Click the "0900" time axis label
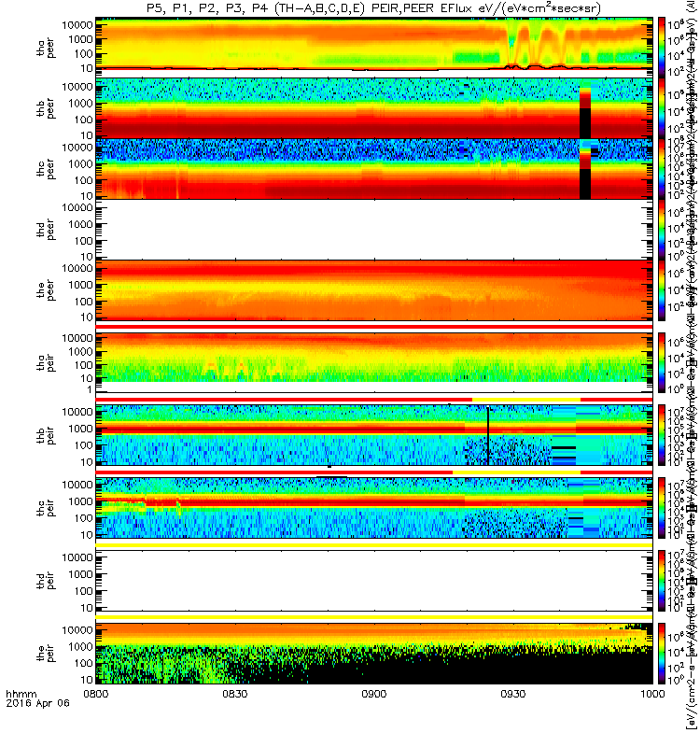The image size is (700, 747). tap(374, 694)
